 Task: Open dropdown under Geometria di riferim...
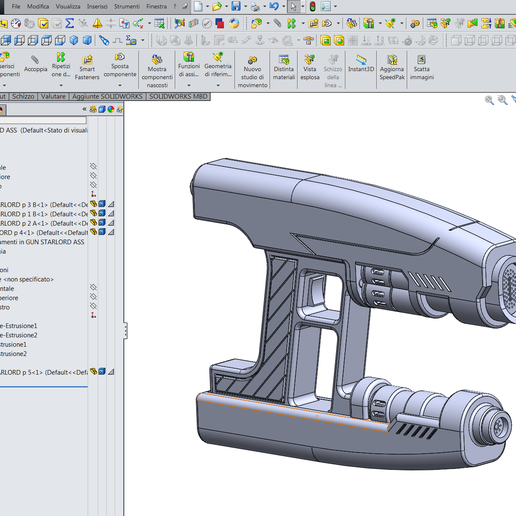tap(218, 85)
